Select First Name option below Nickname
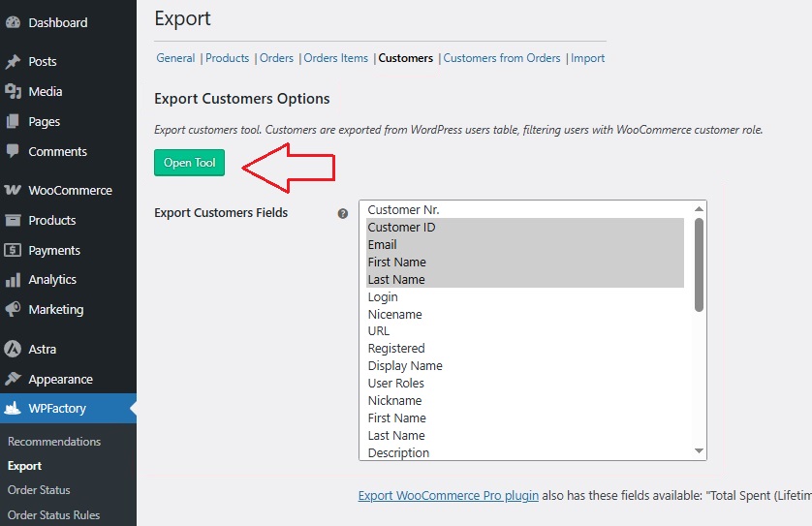Screen dimensions: 812x526 coord(525,418)
